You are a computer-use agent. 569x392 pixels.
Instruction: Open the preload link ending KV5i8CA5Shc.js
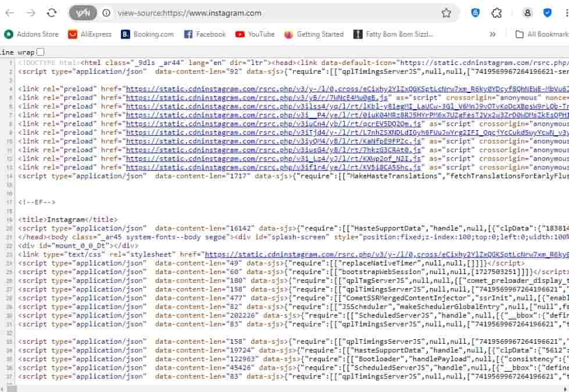tap(274, 167)
